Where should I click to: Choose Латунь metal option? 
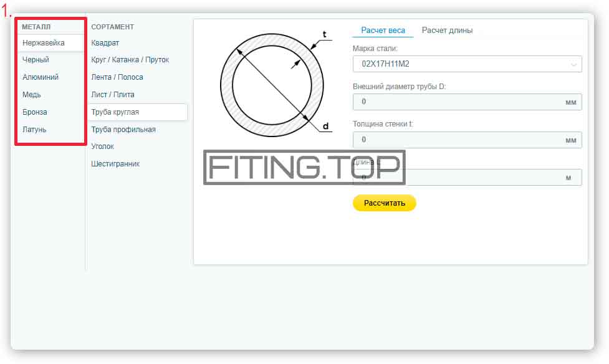[34, 130]
